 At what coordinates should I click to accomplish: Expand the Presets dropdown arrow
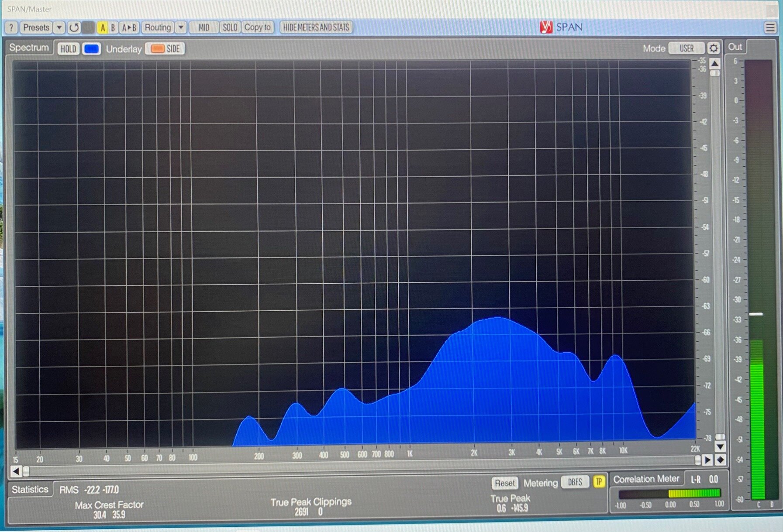click(x=59, y=27)
